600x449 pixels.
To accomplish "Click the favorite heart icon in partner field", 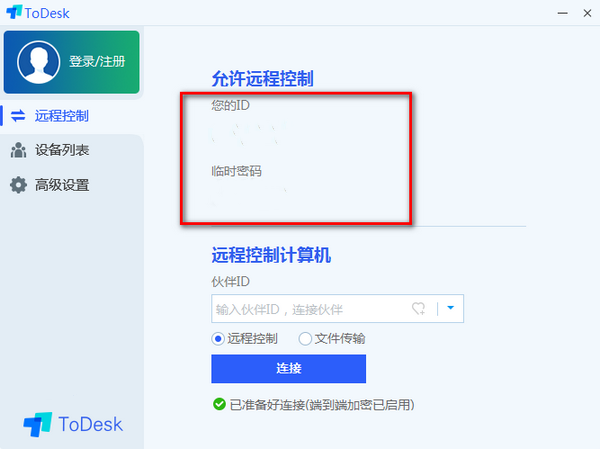I will tap(419, 309).
